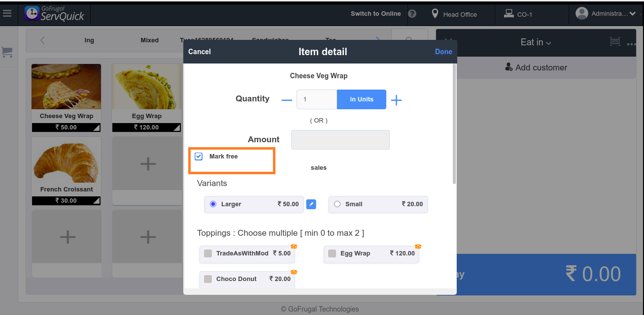Click the In Units button

click(362, 99)
